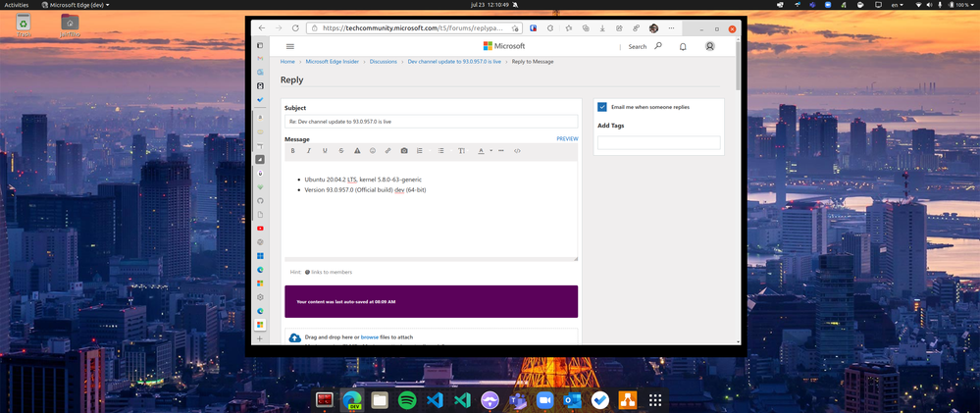Open the Microsoft community hamburger menu
This screenshot has width=980, height=413.
click(x=290, y=46)
